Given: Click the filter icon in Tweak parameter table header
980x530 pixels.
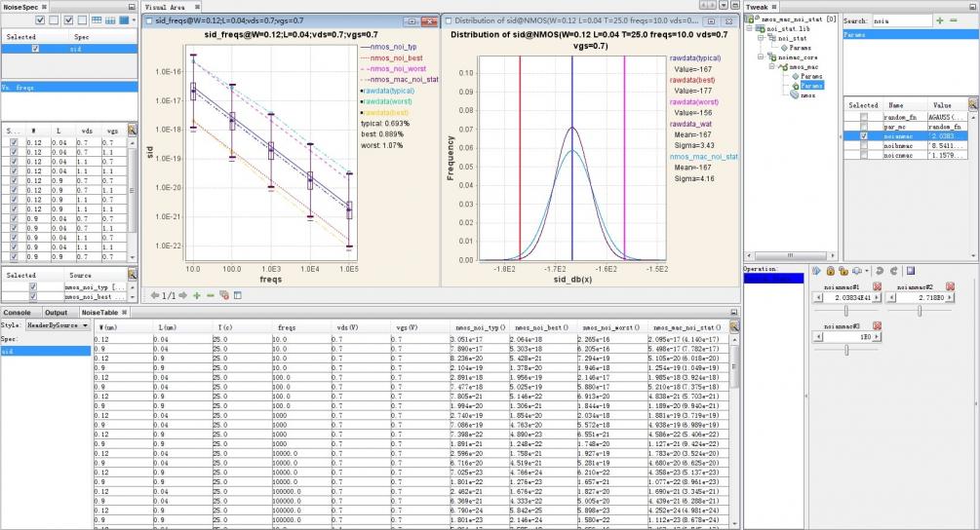Looking at the screenshot, I should [973, 104].
